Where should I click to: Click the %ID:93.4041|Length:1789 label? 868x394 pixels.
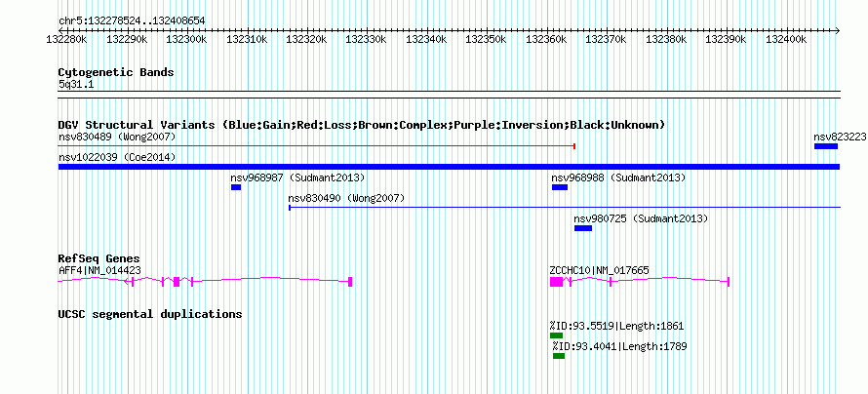point(620,346)
